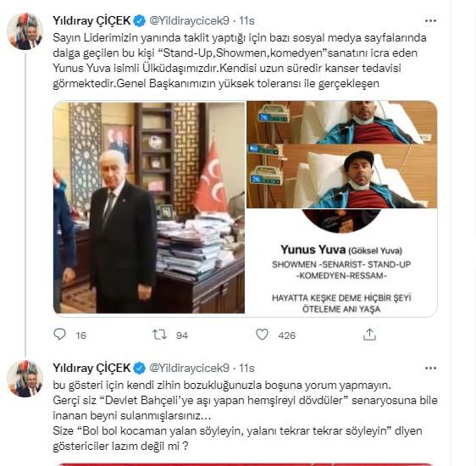
Task: Click the retweet icon showing 94
Action: click(x=159, y=335)
